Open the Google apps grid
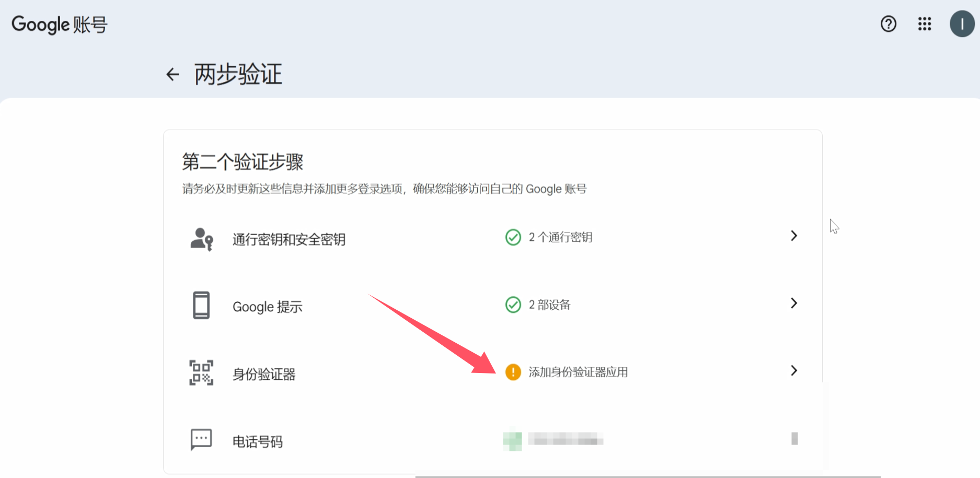980x478 pixels. click(x=925, y=24)
